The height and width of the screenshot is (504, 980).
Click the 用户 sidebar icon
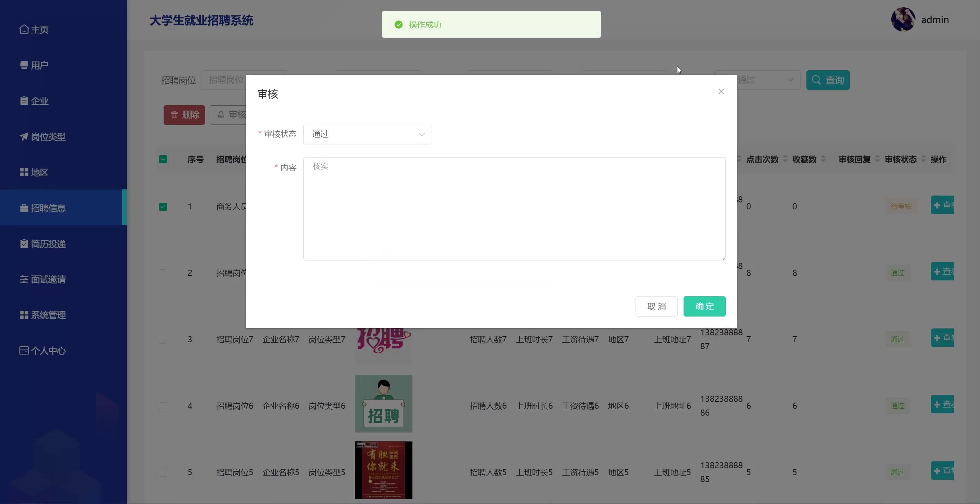coord(24,65)
